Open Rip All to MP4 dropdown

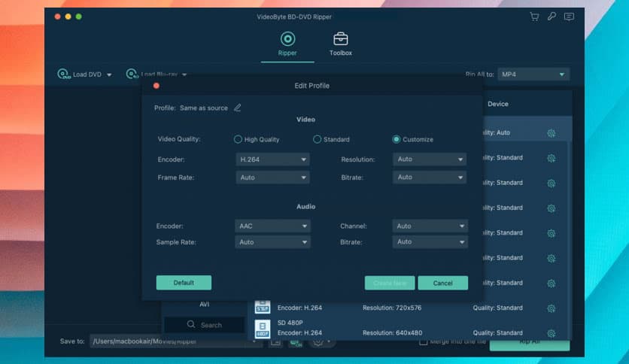click(x=533, y=74)
